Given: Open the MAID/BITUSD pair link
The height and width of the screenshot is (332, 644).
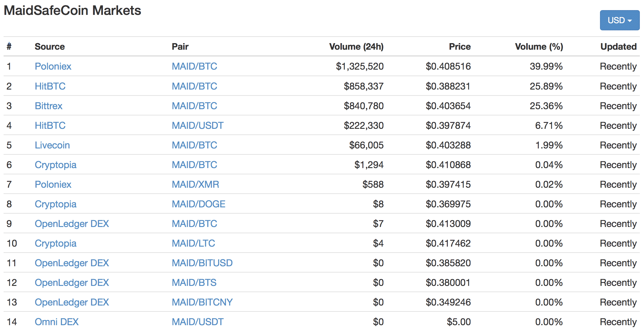Looking at the screenshot, I should (202, 263).
